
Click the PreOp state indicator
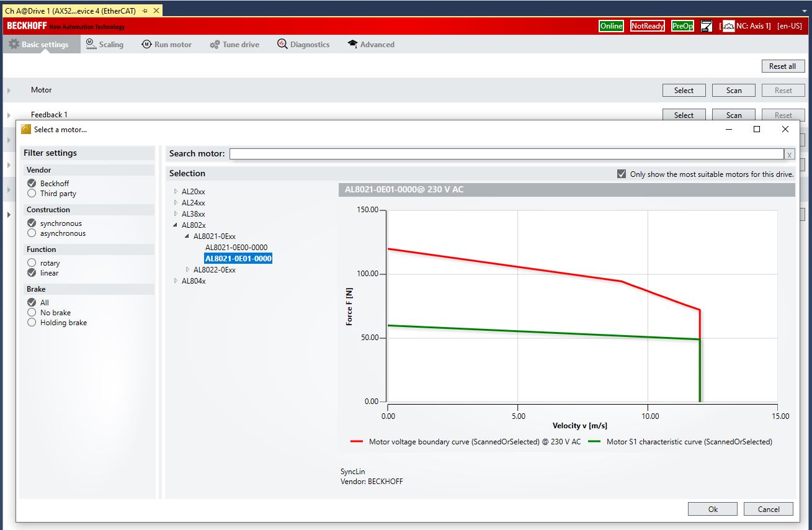click(x=682, y=26)
